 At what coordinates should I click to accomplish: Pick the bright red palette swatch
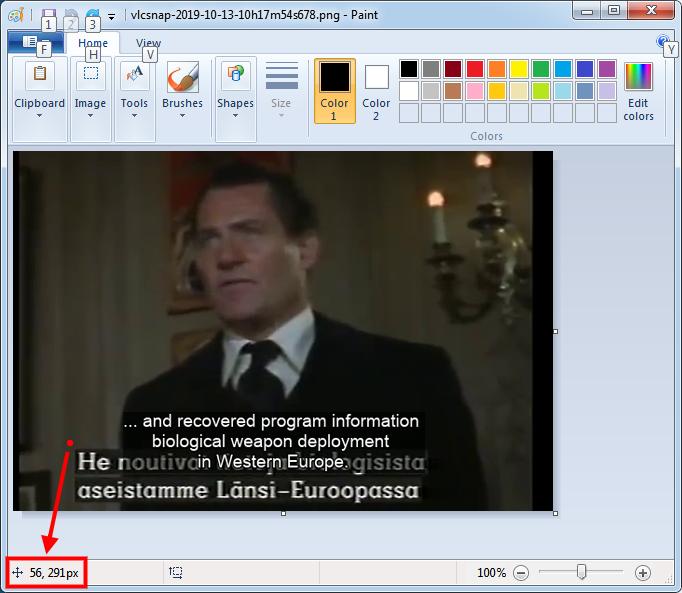(475, 69)
